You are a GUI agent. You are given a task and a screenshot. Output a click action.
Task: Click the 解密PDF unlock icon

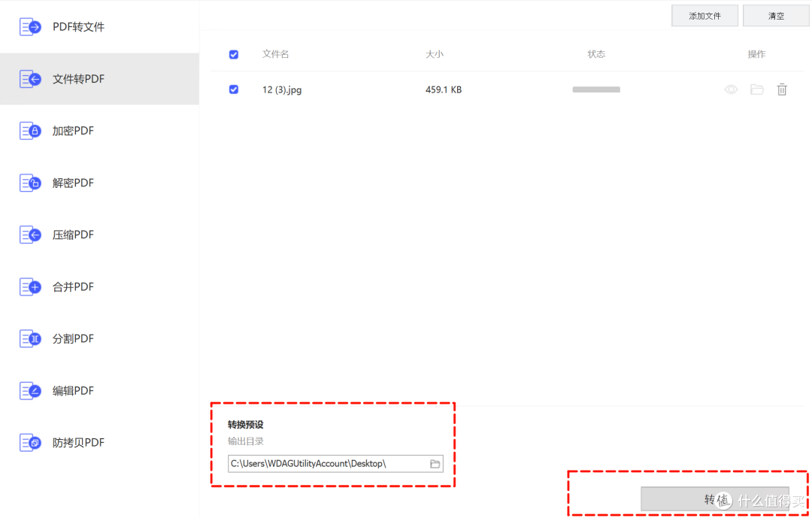[x=30, y=183]
